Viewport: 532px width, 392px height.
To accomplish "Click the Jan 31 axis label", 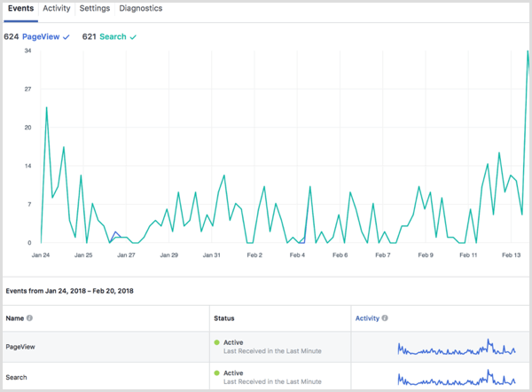I will point(211,255).
